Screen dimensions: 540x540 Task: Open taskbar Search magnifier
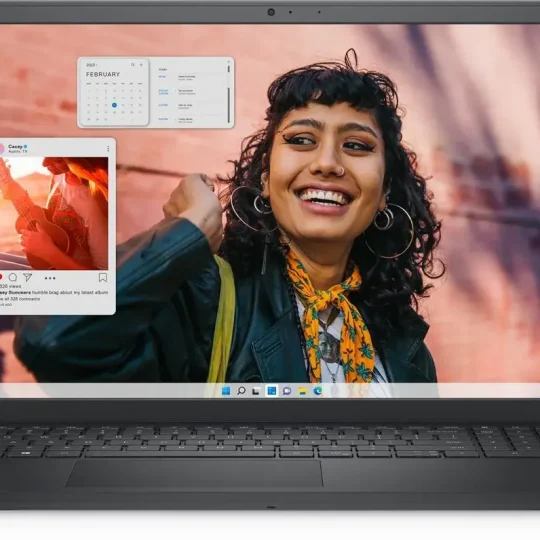coord(241,391)
